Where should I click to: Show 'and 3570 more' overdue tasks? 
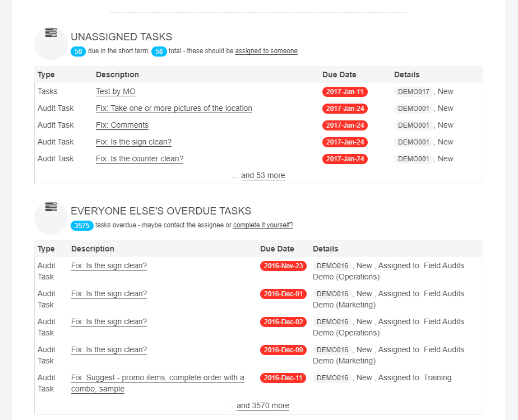tap(263, 406)
